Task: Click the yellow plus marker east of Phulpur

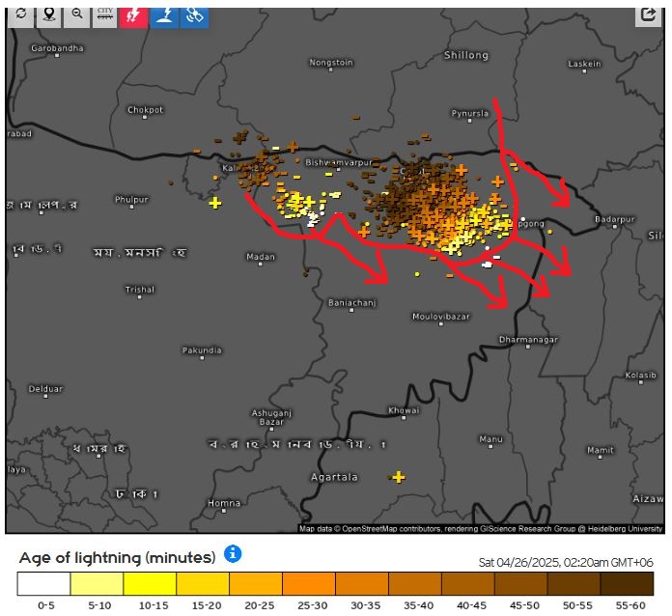Action: (214, 203)
